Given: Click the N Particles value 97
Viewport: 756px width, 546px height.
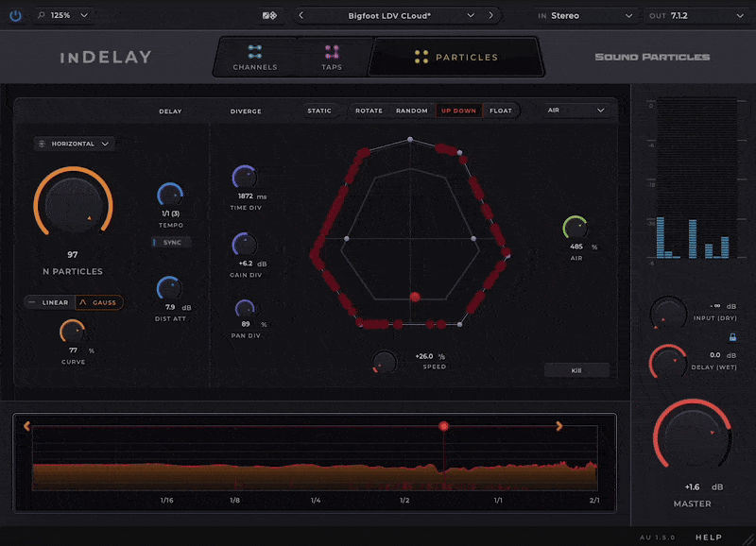Looking at the screenshot, I should (73, 254).
